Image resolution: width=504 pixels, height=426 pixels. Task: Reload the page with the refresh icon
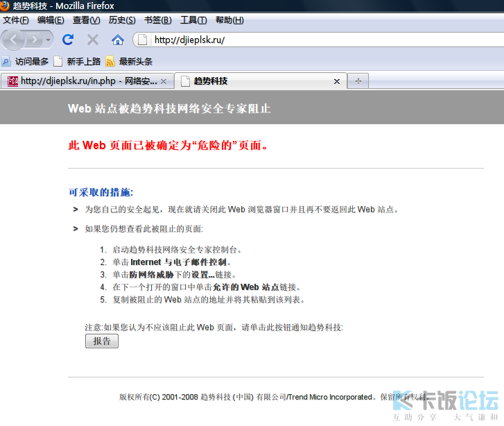68,40
